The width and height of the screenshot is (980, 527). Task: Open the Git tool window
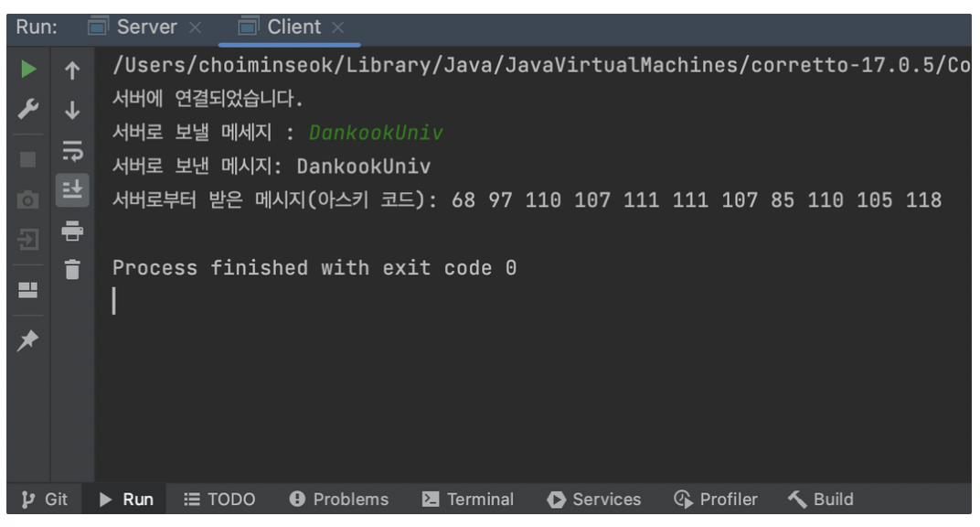(44, 499)
